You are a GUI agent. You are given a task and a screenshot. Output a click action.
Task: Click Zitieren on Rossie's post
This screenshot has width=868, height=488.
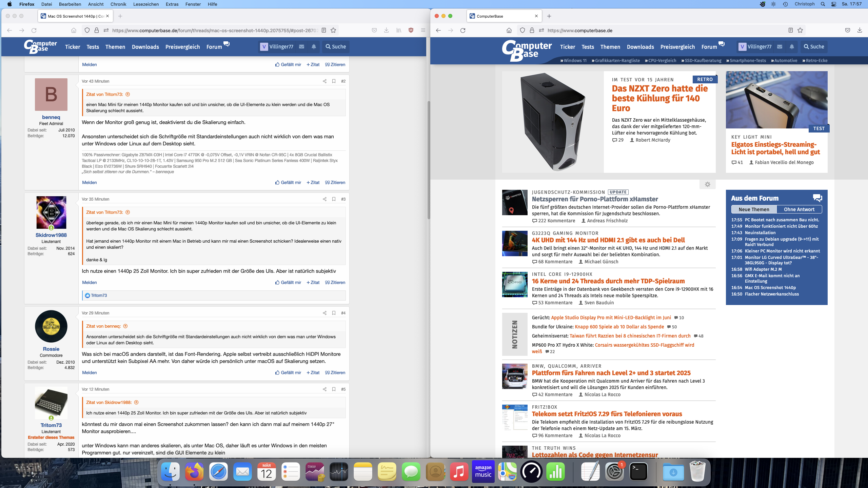335,373
